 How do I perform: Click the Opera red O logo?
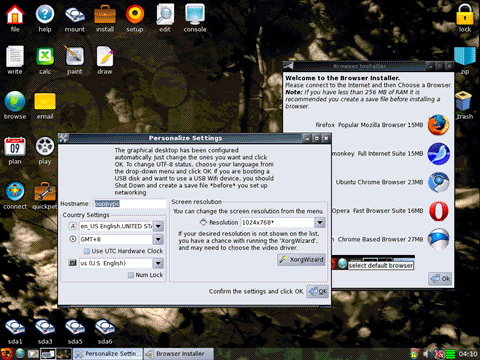pyautogui.click(x=439, y=211)
